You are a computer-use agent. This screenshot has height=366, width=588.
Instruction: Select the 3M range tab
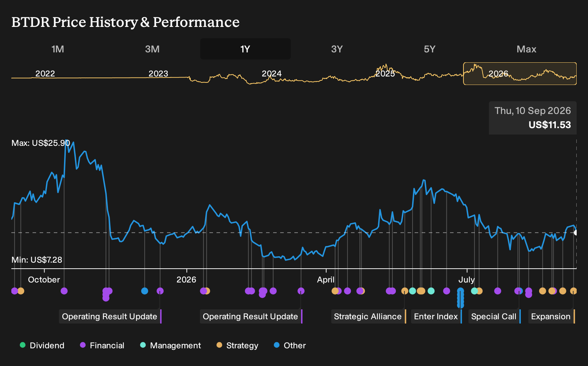click(152, 49)
